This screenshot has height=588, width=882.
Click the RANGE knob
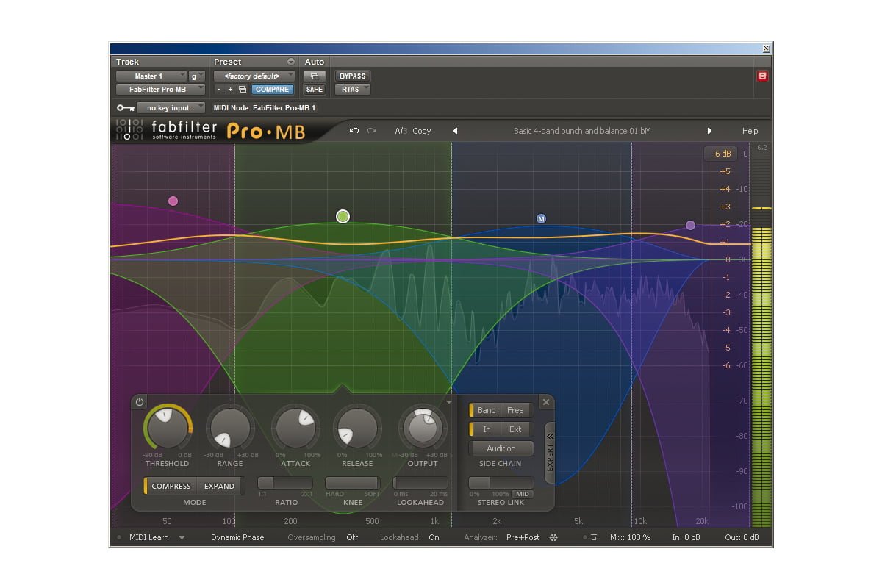point(230,429)
